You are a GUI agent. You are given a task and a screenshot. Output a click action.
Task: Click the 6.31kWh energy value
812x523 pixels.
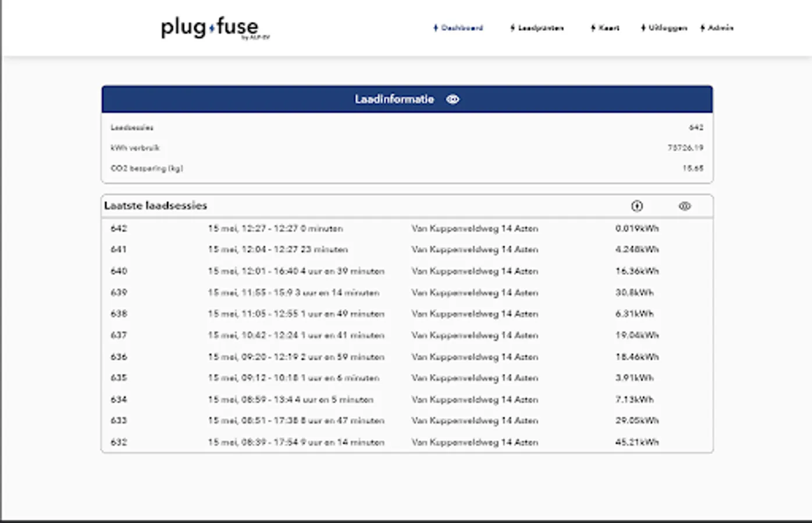click(x=635, y=314)
